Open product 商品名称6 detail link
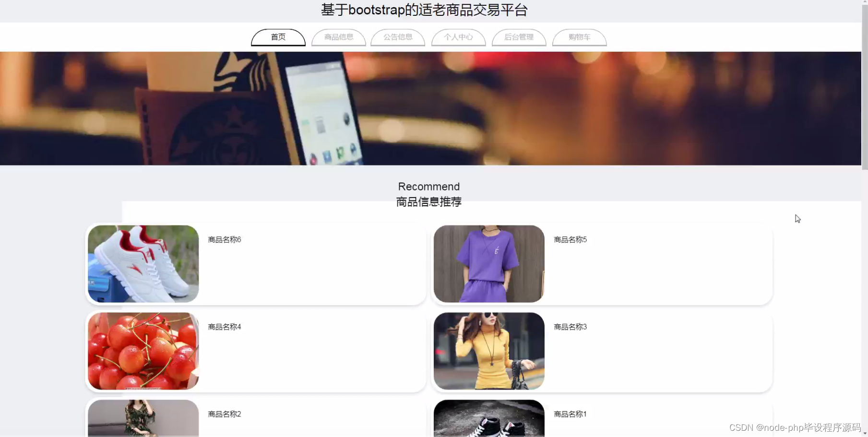868x437 pixels. tap(224, 239)
